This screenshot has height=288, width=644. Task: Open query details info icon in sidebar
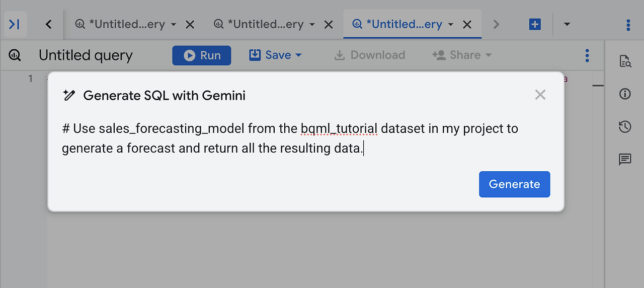coord(625,94)
